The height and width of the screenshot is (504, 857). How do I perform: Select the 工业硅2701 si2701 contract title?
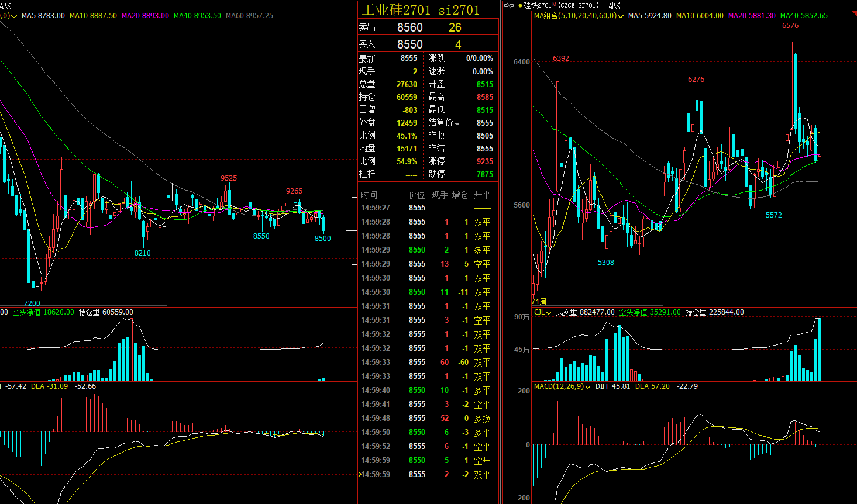tap(421, 10)
